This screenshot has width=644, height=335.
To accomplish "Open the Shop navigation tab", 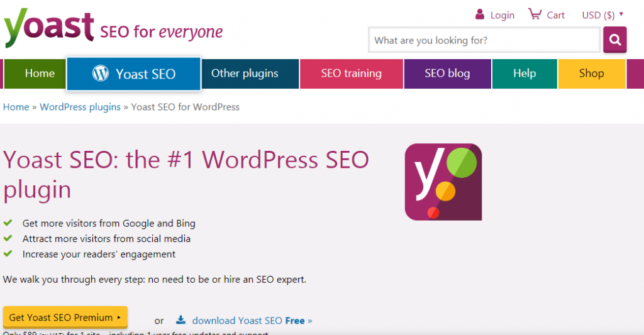I will click(591, 74).
